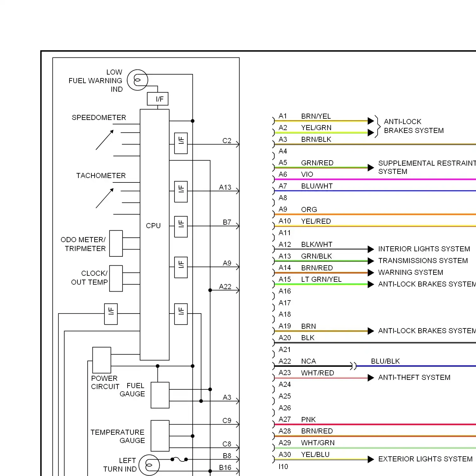
Task: Click the ODO METER/TRIPMETER box
Action: coord(116,243)
